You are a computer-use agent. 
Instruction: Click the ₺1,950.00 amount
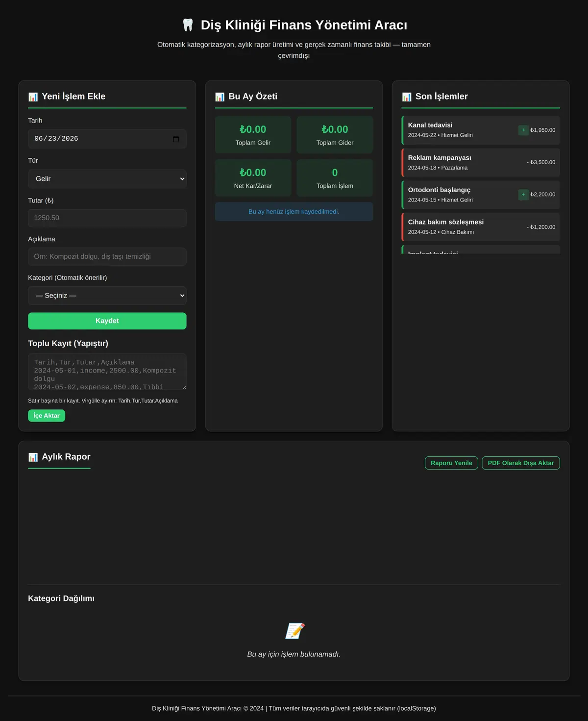[543, 130]
